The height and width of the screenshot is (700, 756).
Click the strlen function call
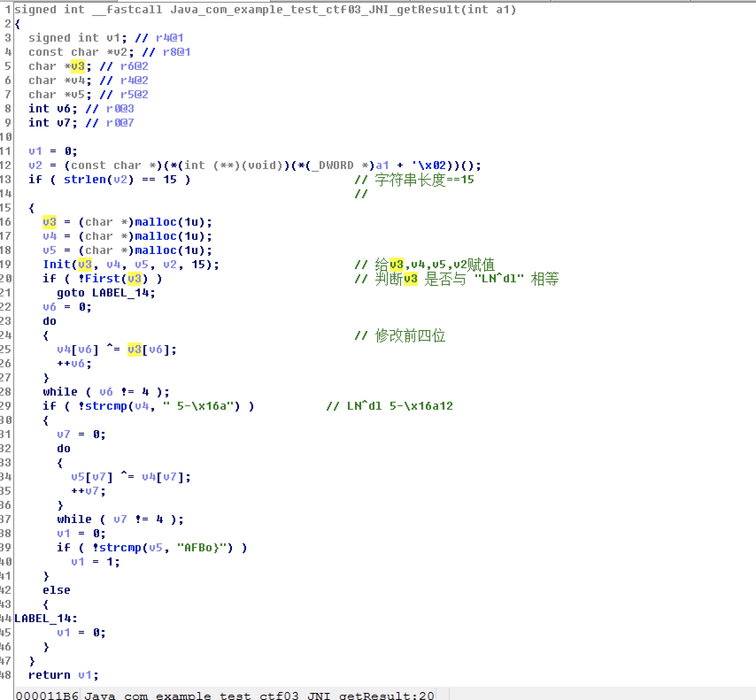click(85, 180)
